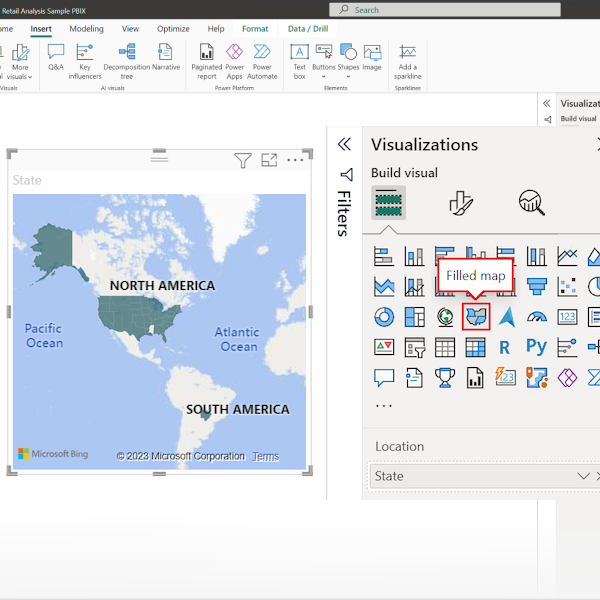Insert a Q&A visual from ribbon
The height and width of the screenshot is (600, 600).
(x=56, y=57)
